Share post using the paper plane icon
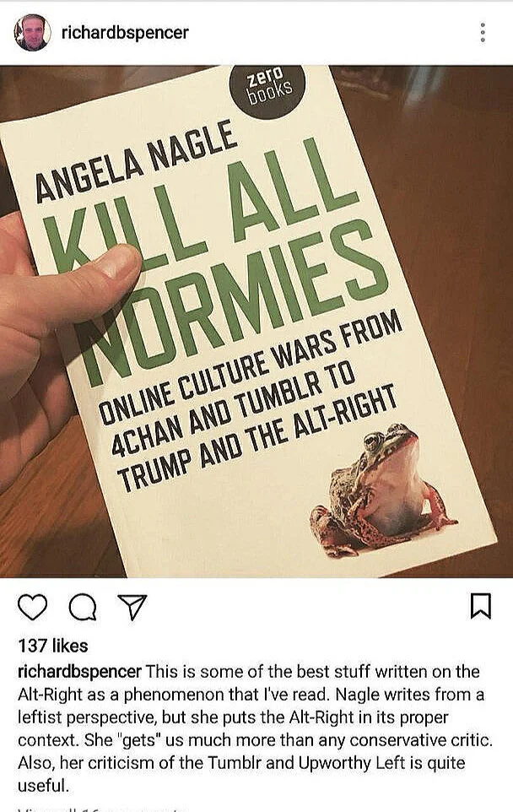Image resolution: width=513 pixels, height=812 pixels. click(132, 606)
